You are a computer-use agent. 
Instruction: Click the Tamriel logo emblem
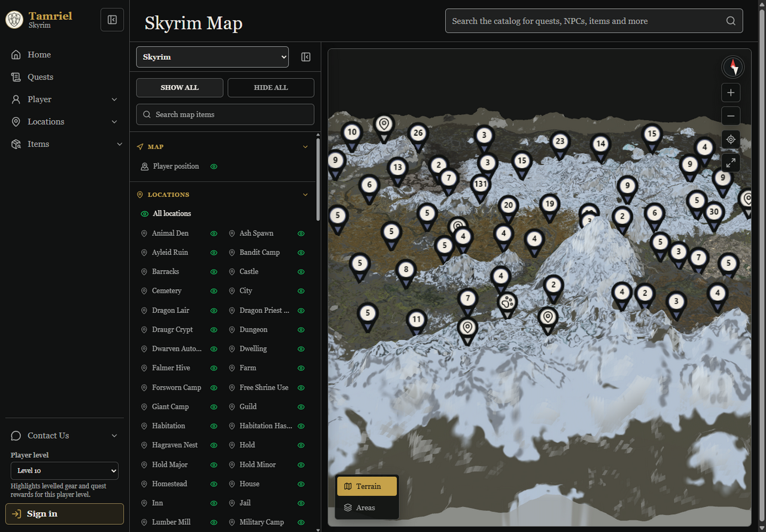(14, 20)
